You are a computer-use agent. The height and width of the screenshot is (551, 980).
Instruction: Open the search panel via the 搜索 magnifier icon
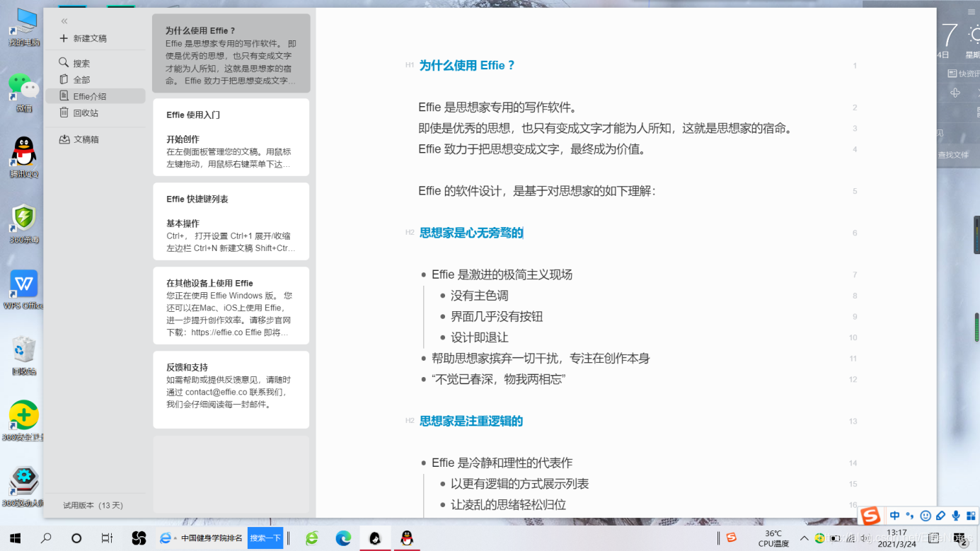pyautogui.click(x=64, y=62)
